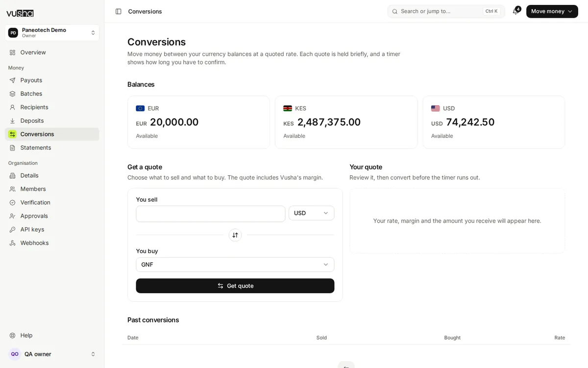Click the EUR 20,000.00 balance
The height and width of the screenshot is (368, 588).
pyautogui.click(x=167, y=123)
